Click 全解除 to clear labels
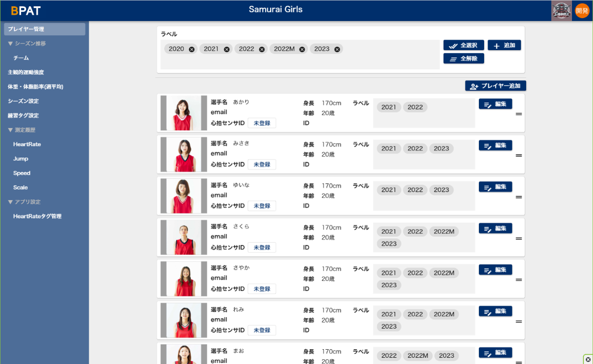593x364 pixels. [464, 59]
